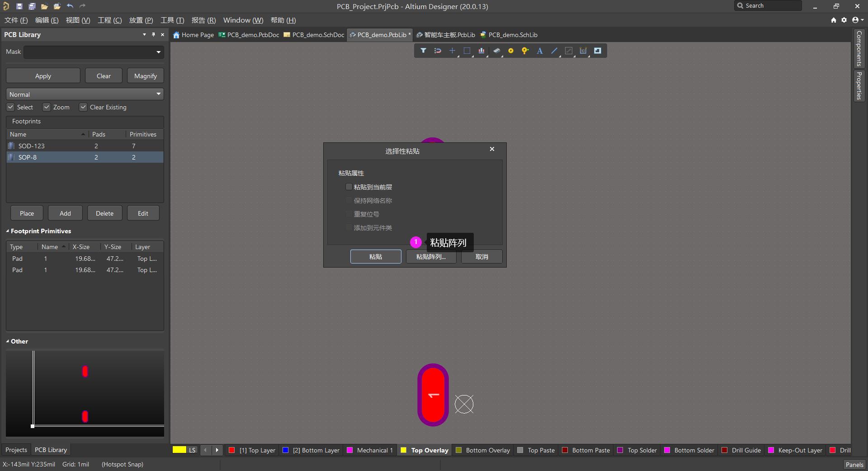This screenshot has height=471, width=868.
Task: Click the disabled 添加到元件类 checkbox
Action: click(x=349, y=227)
